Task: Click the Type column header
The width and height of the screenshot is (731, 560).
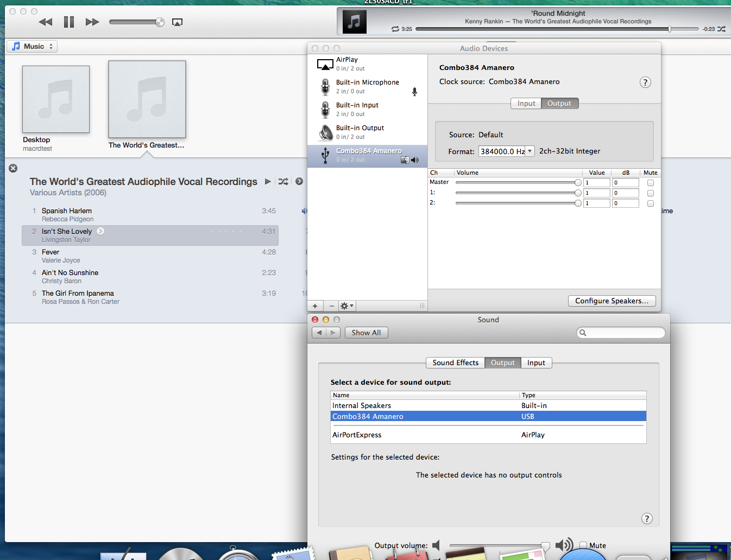Action: [x=583, y=395]
